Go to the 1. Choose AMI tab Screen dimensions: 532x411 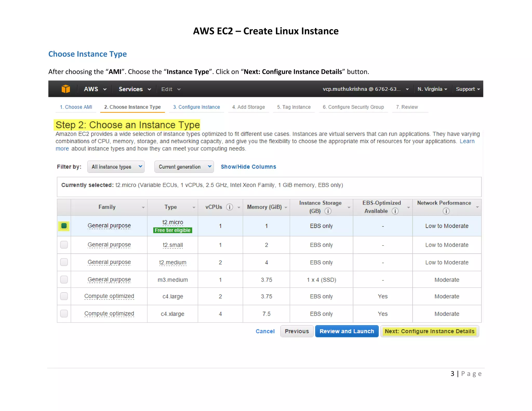(x=76, y=107)
